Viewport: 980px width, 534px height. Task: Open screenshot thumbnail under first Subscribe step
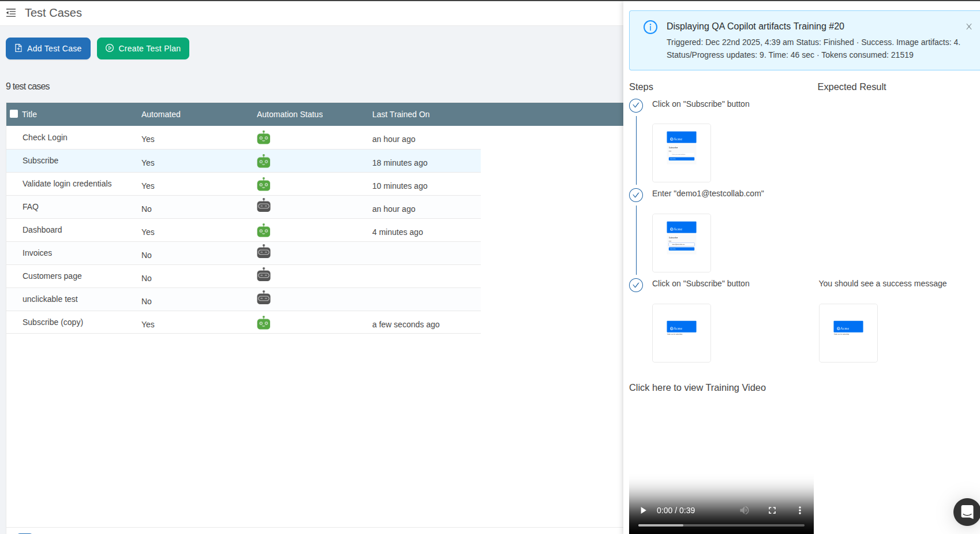pos(682,153)
